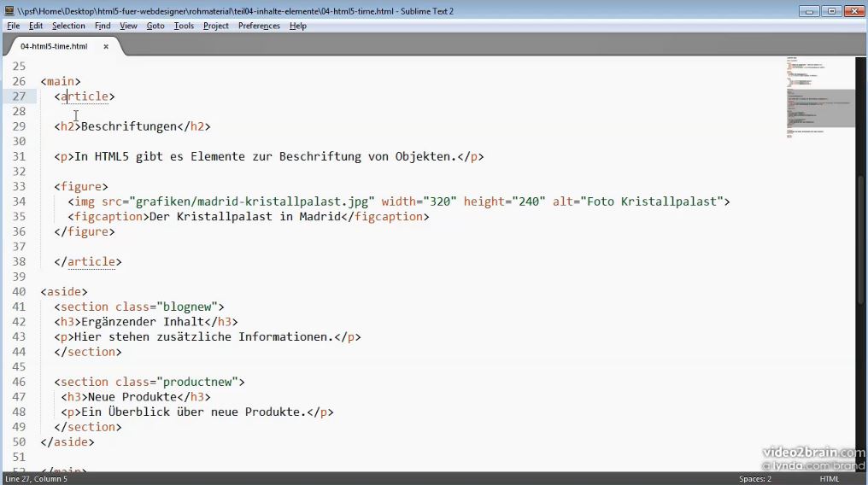Click line number 46 in the gutter
The width and height of the screenshot is (868, 485).
tap(19, 382)
